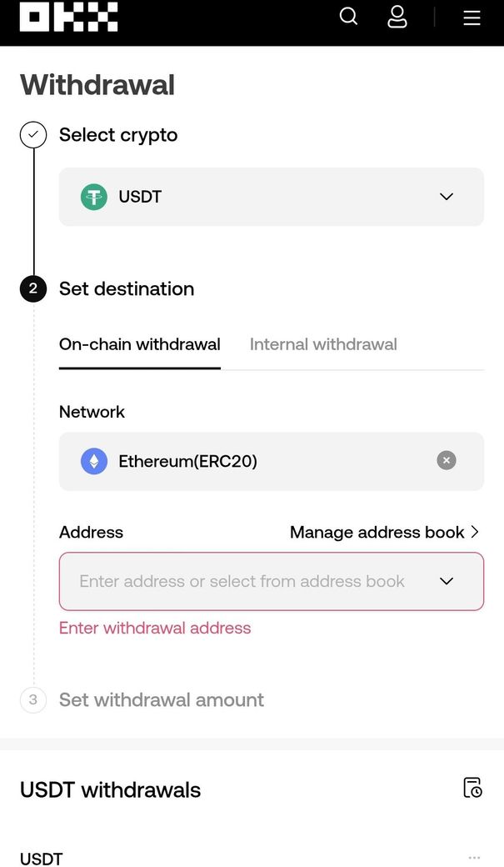Open the USDT withdrawal history icon
The width and height of the screenshot is (504, 867).
pyautogui.click(x=472, y=788)
